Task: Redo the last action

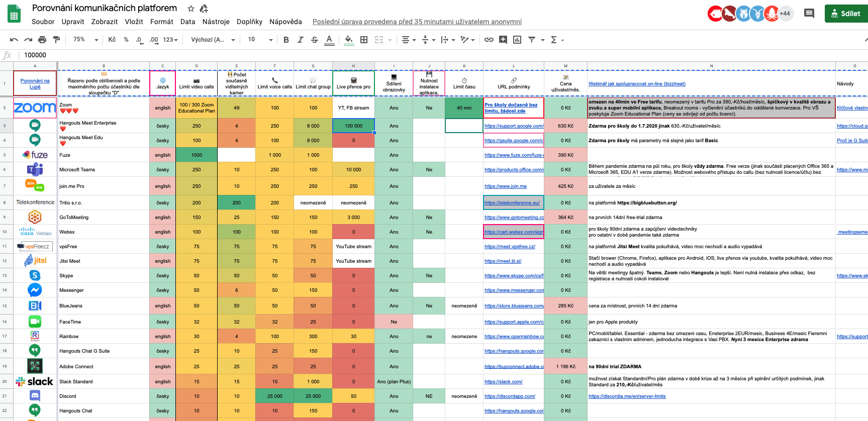Action: pyautogui.click(x=28, y=40)
